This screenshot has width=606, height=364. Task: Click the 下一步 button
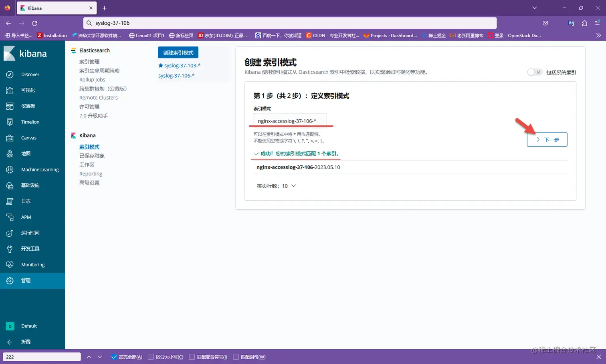coord(547,139)
